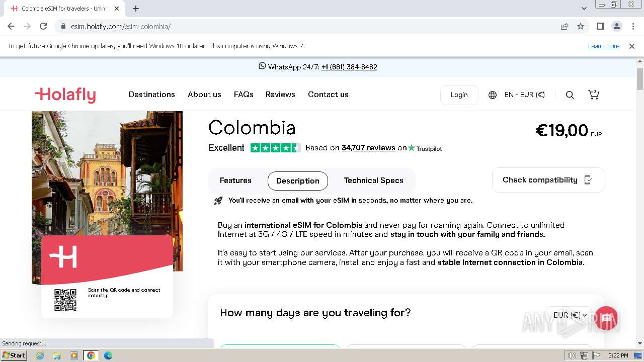Open the language and currency selector EN - EUR
Screen dimensions: 644x362
click(525, 95)
